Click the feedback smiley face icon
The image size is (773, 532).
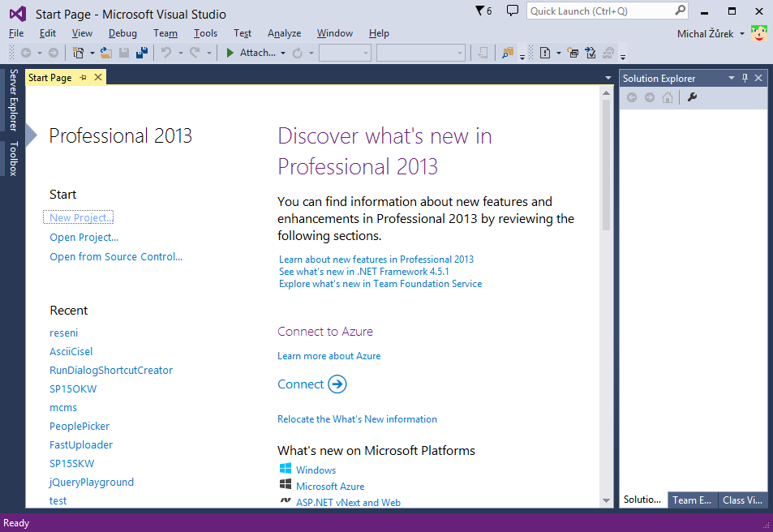pyautogui.click(x=758, y=33)
